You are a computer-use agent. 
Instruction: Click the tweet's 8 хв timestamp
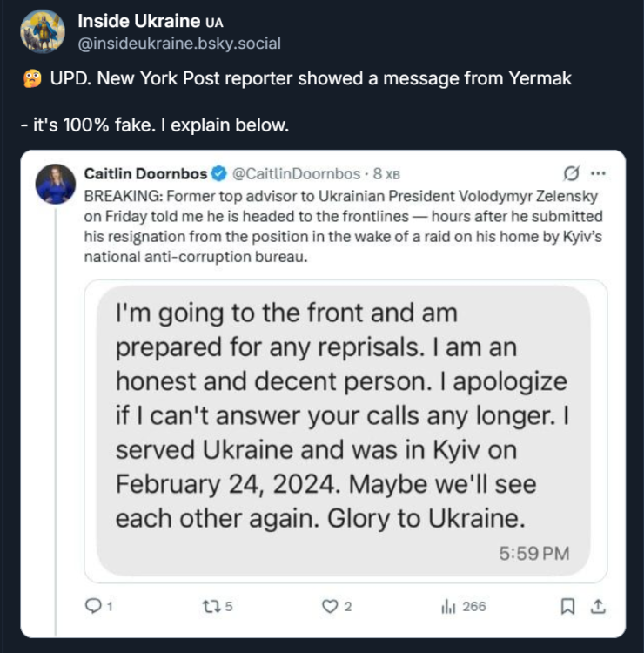click(x=386, y=173)
